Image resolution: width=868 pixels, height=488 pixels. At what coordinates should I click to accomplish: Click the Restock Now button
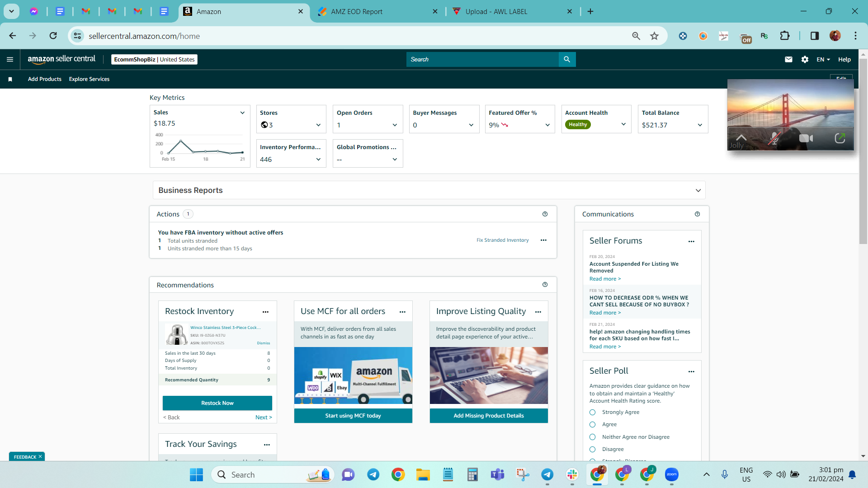click(x=217, y=403)
